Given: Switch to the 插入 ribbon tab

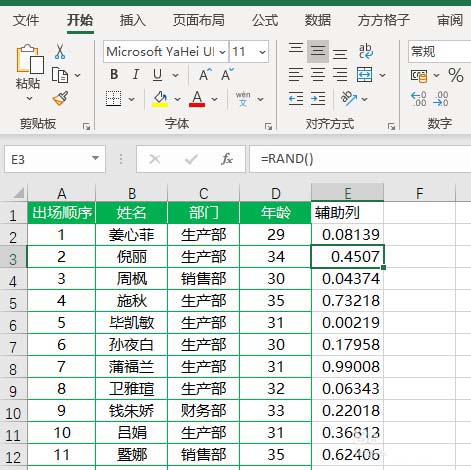Looking at the screenshot, I should 133,20.
